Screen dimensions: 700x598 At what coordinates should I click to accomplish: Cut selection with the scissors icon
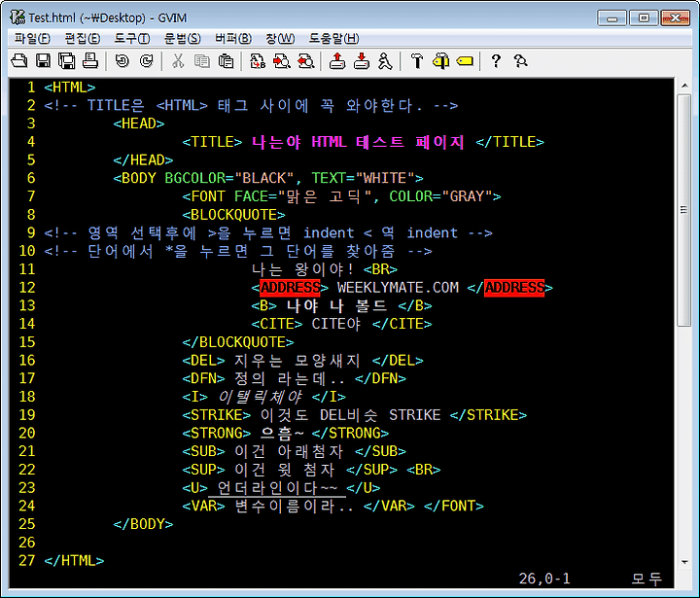(x=178, y=60)
